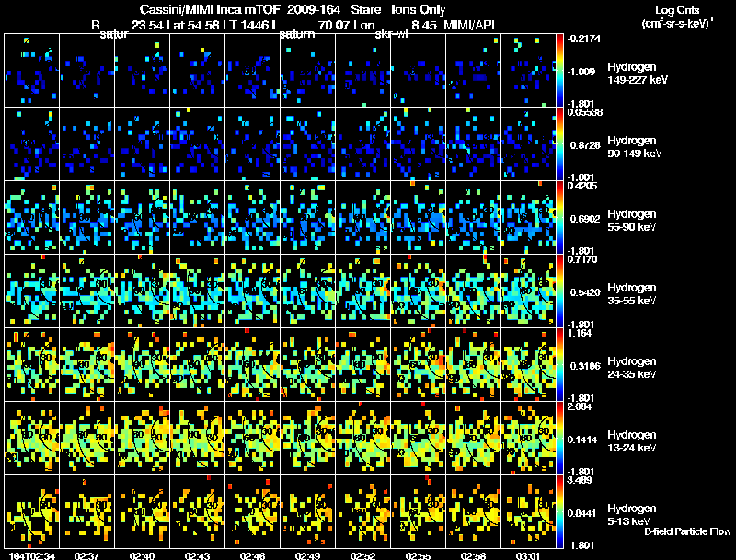The image size is (736, 560).
Task: Click the 0.5420 colorbar value
Action: [585, 292]
